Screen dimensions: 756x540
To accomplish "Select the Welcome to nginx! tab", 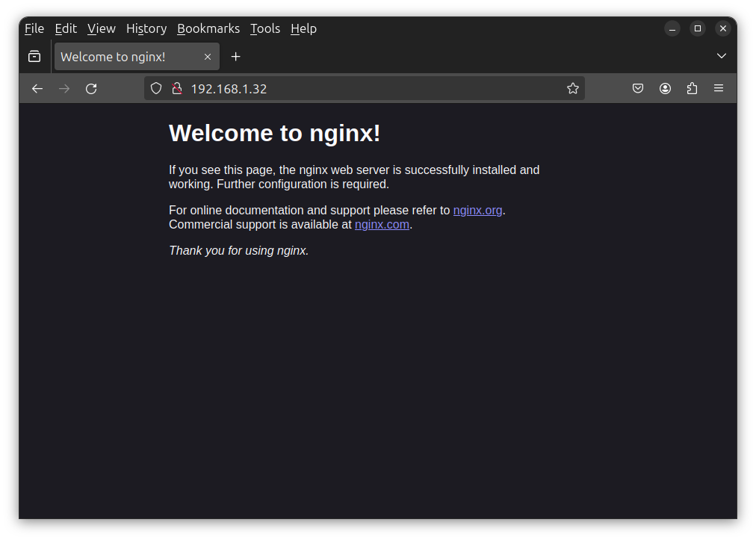I will [x=137, y=57].
